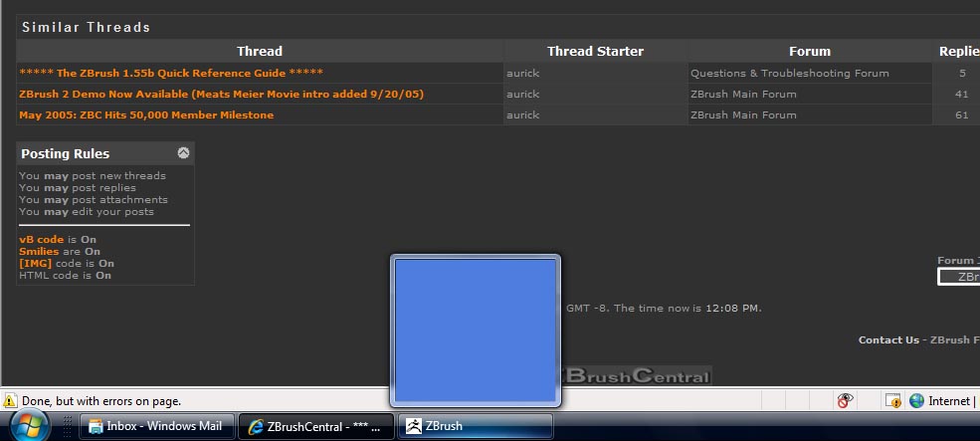Switch to Inbox - Windows Mail taskbar button
Screen dimensions: 980x441
157,427
